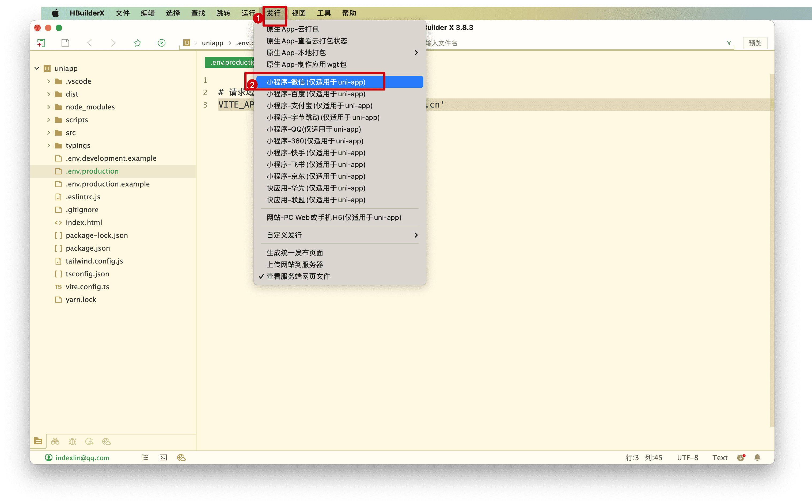Click the binoculars search icon in bottom bar

click(x=55, y=441)
